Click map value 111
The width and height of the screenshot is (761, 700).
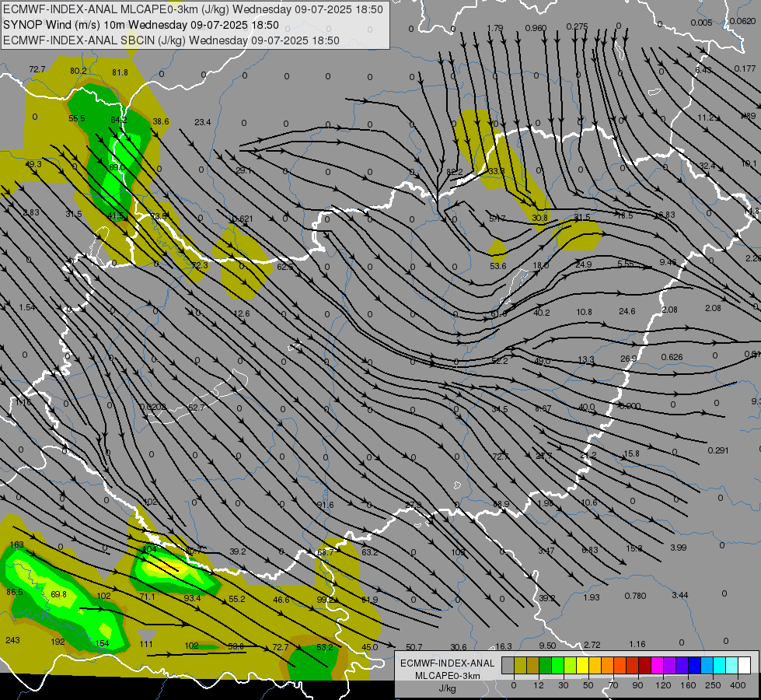coord(146,644)
